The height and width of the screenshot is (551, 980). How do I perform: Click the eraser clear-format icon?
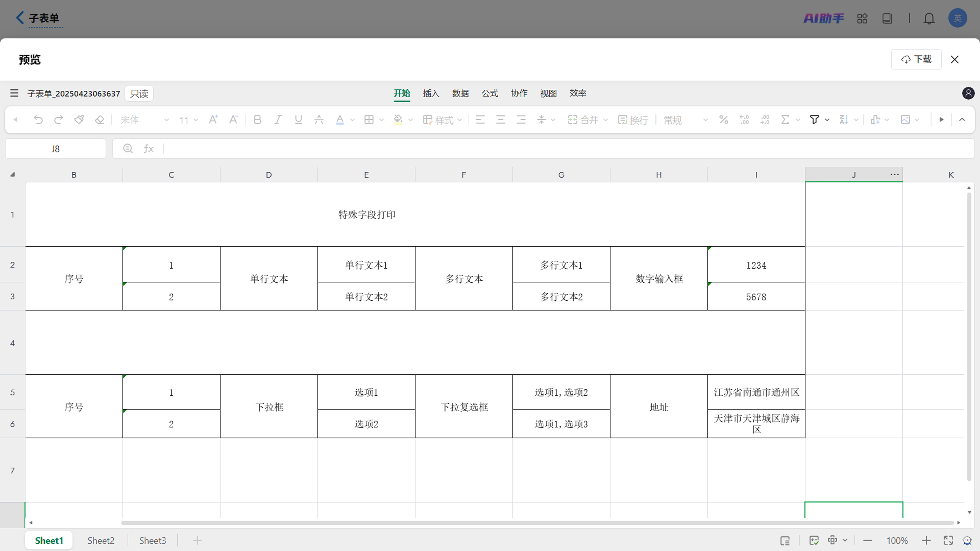click(x=99, y=120)
